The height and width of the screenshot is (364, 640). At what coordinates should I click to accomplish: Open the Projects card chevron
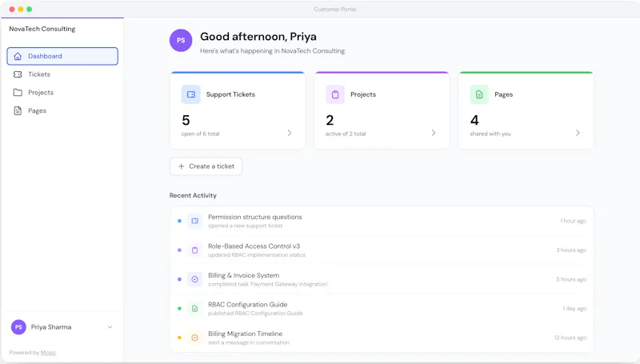[x=434, y=133]
